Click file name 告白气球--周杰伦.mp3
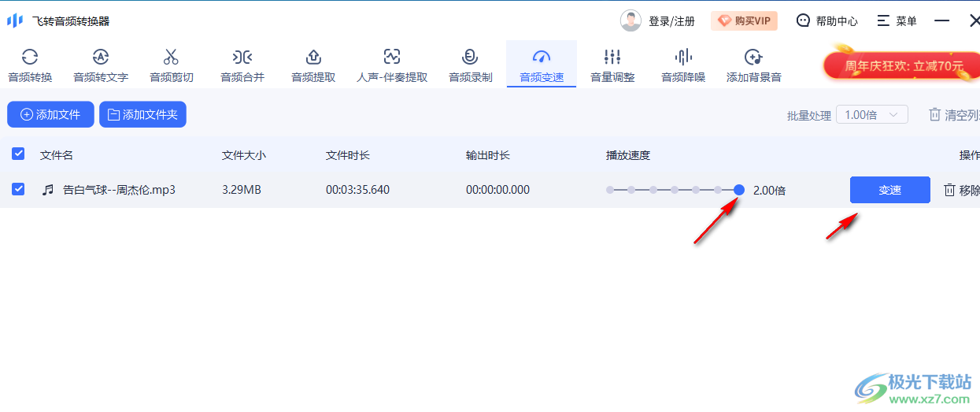Screen dimensions: 980x412 [119, 190]
